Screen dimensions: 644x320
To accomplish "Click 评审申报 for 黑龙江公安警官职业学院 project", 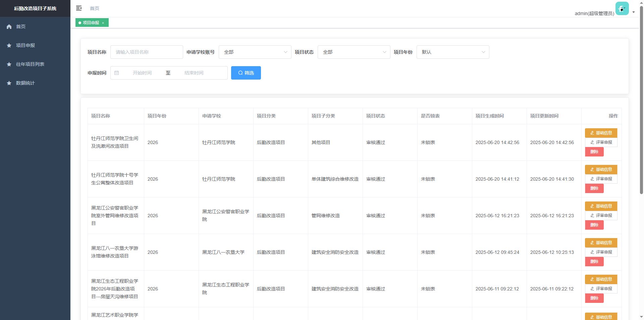I will 601,216.
